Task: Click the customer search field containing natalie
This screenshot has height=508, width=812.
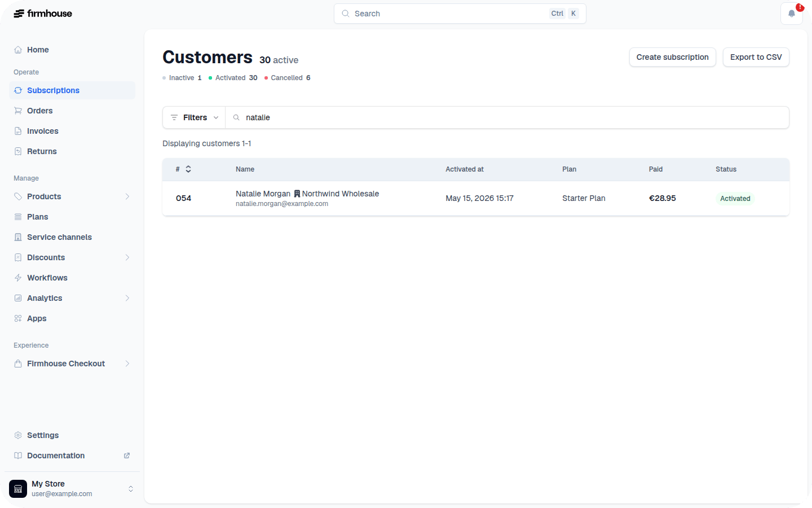Action: pos(507,117)
